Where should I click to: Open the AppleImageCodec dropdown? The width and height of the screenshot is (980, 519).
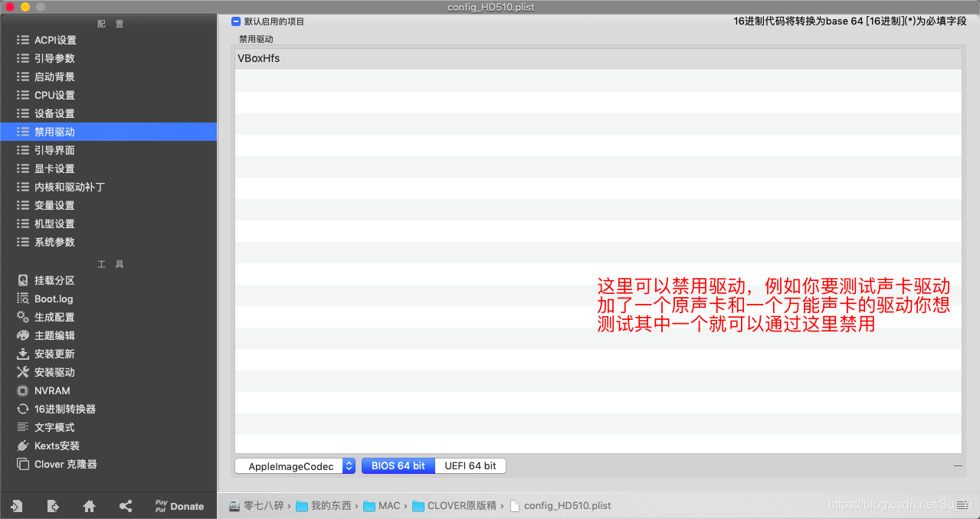296,465
